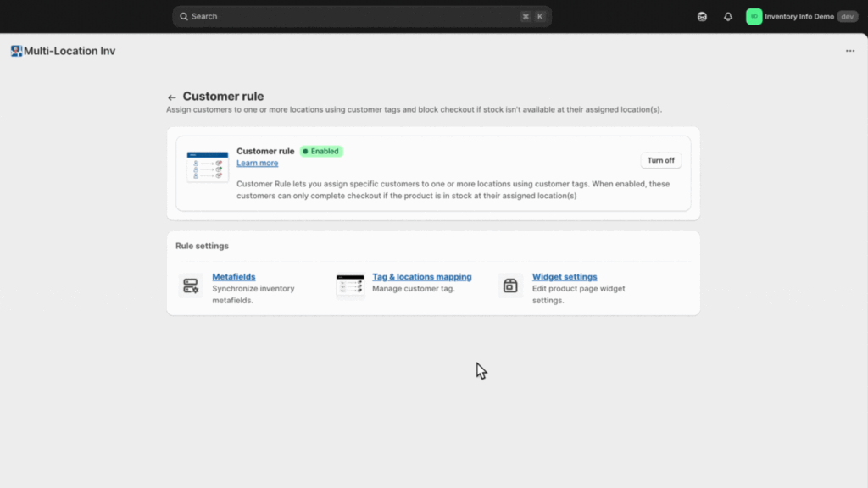Viewport: 868px width, 488px height.
Task: Open the three-dot menu at top right
Action: click(850, 51)
